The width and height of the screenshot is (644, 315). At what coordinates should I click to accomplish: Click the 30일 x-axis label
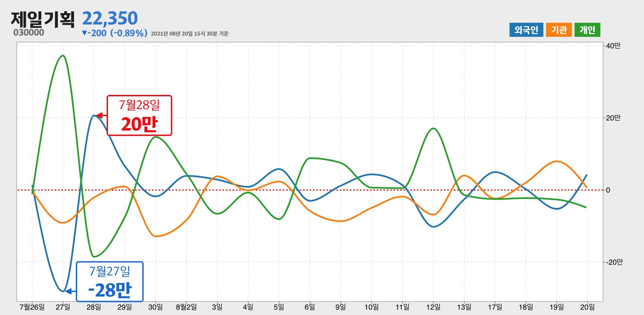(156, 307)
